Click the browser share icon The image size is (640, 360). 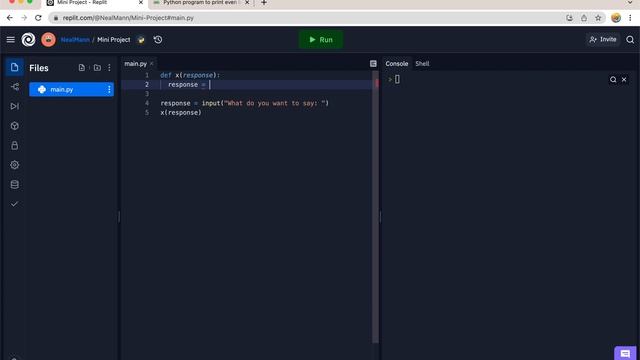(x=584, y=18)
